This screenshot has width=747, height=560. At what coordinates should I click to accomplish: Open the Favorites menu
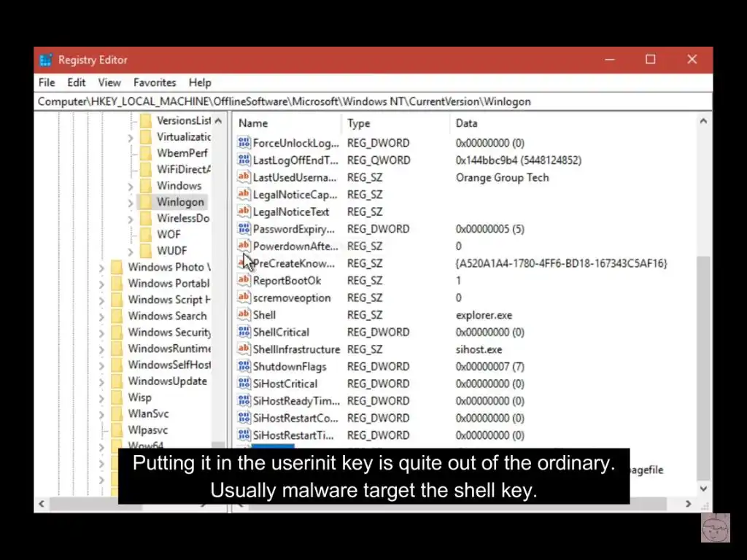tap(155, 82)
